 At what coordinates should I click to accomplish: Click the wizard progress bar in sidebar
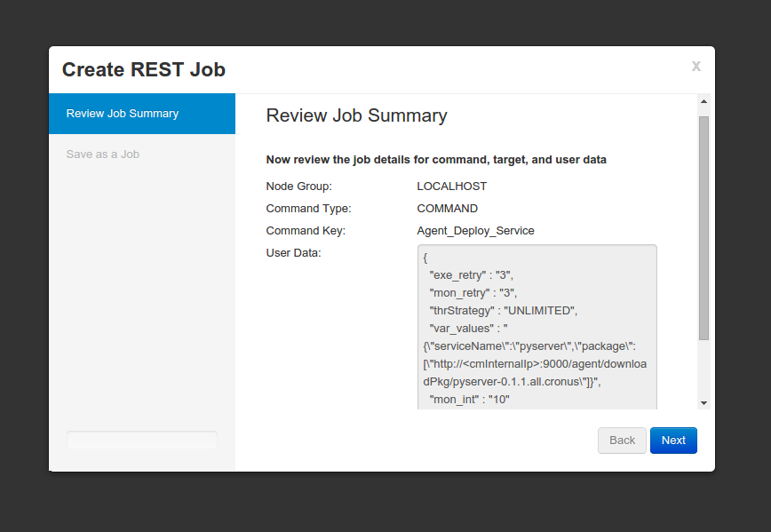pyautogui.click(x=142, y=440)
